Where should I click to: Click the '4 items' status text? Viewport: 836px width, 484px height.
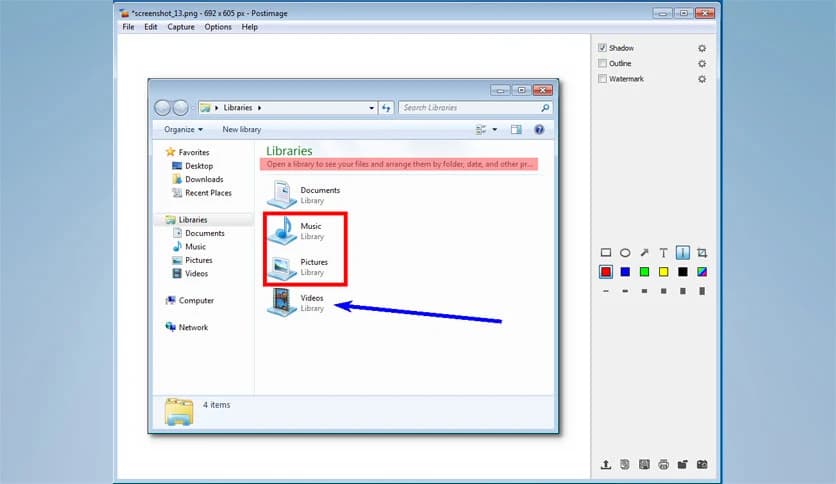(216, 405)
